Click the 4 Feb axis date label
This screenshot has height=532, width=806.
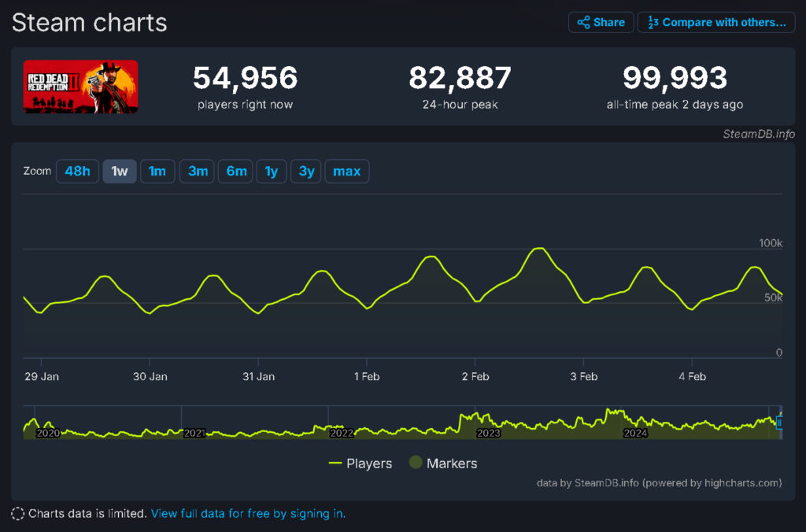693,377
